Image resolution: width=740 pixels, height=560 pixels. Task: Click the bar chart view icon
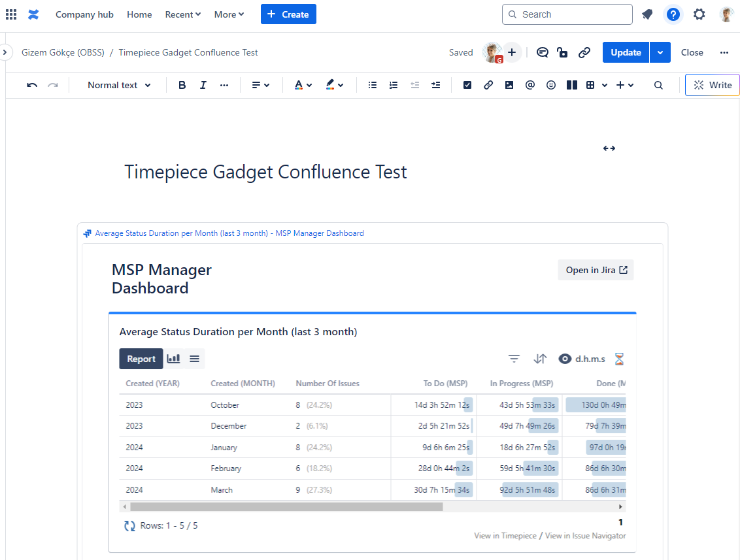coord(174,359)
